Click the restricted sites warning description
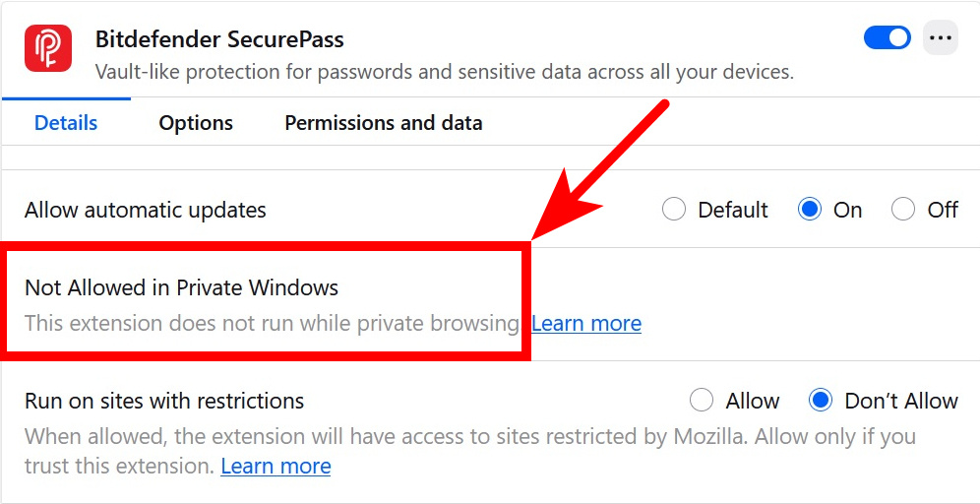980x504 pixels. pyautogui.click(x=470, y=435)
